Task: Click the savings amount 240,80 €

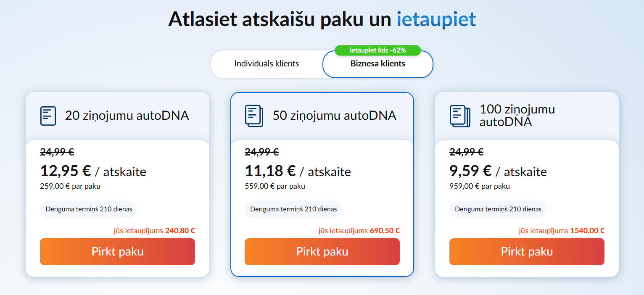Action: pyautogui.click(x=180, y=230)
